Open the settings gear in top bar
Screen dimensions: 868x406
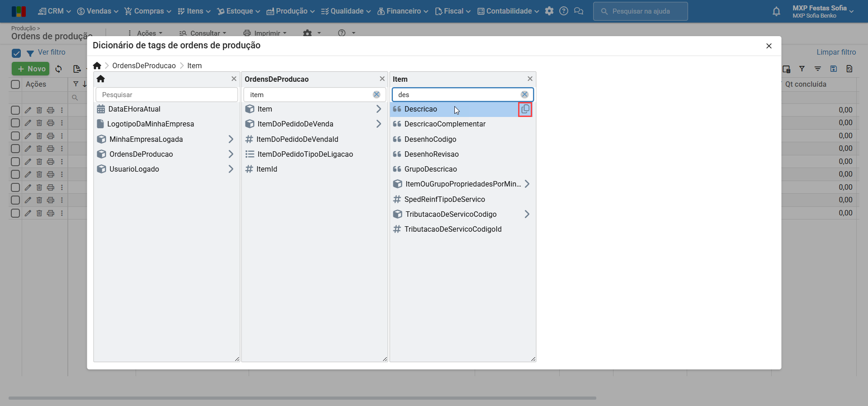pos(549,11)
